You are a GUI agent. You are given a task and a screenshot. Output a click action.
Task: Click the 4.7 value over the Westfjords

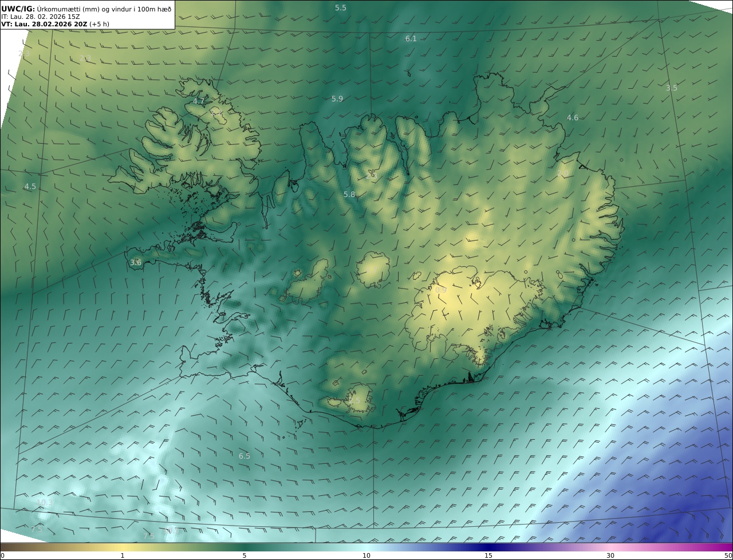tap(198, 101)
